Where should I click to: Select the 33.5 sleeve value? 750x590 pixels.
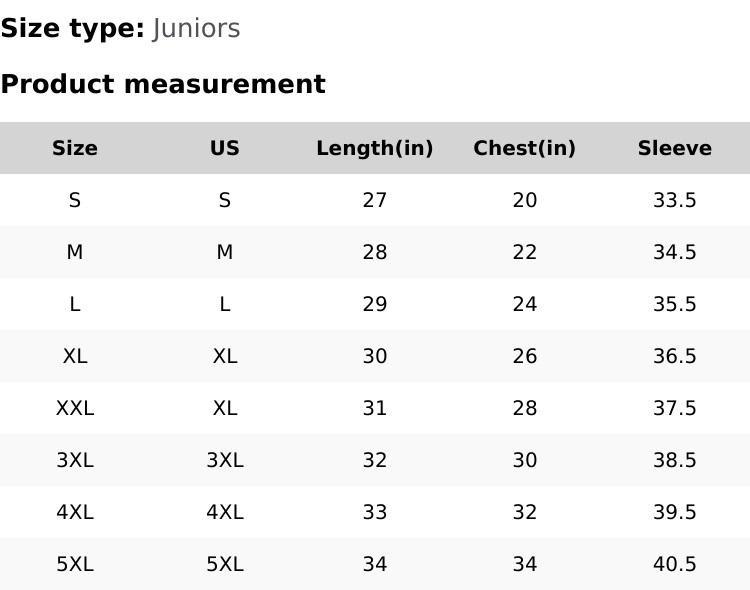[675, 200]
